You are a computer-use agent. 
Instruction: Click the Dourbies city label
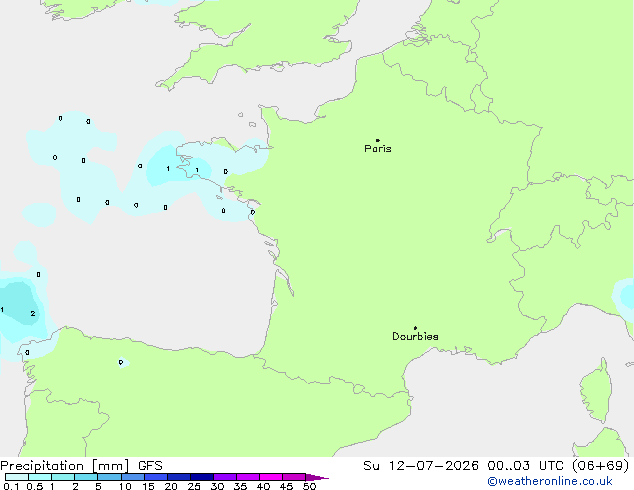(415, 336)
